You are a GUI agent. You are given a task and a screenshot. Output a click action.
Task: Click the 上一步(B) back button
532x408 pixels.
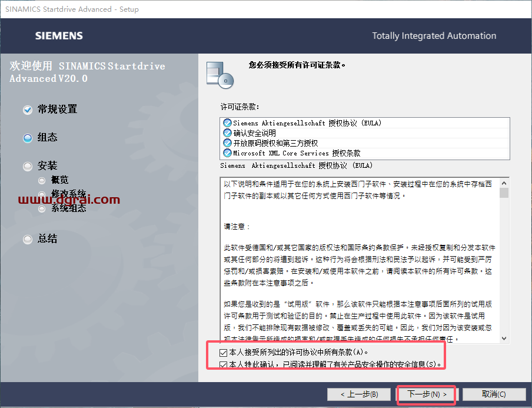tap(359, 394)
